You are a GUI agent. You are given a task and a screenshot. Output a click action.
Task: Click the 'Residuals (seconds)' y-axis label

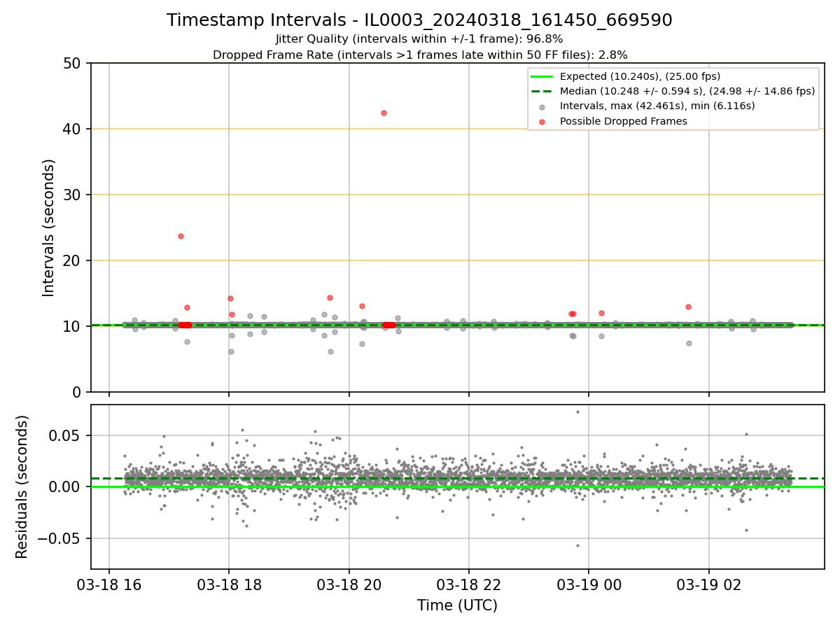pos(22,486)
